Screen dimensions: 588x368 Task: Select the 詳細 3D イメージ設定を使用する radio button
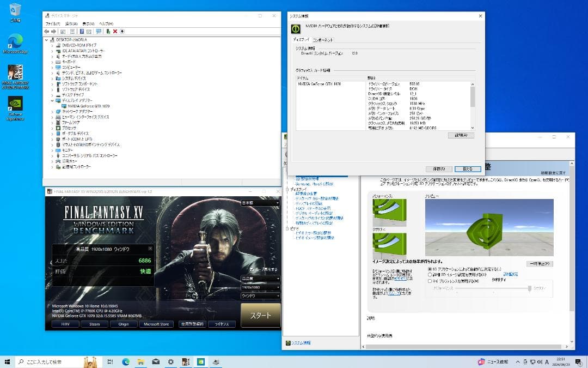430,274
